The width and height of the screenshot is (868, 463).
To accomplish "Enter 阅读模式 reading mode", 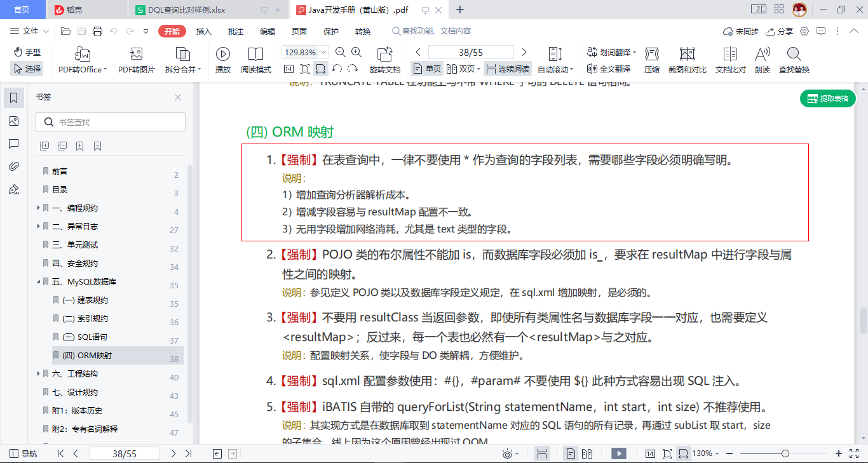I will 255,60.
